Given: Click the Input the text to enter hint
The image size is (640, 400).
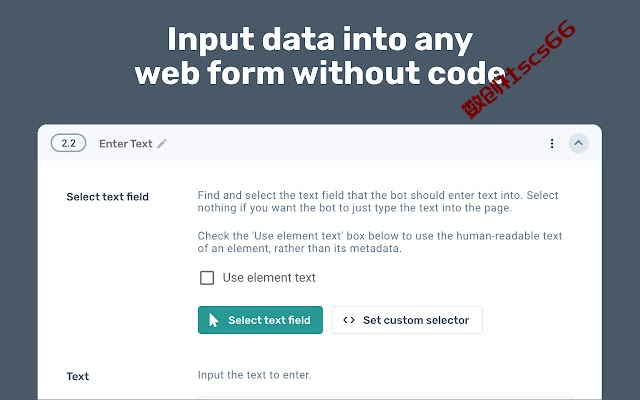Looking at the screenshot, I should tap(254, 375).
